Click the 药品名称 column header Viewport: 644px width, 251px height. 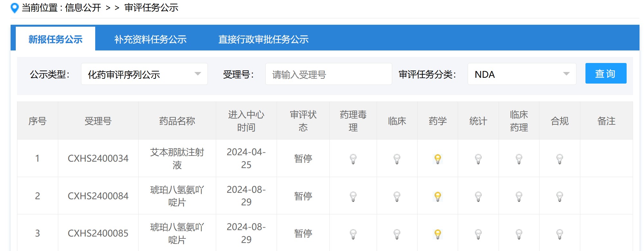point(177,121)
